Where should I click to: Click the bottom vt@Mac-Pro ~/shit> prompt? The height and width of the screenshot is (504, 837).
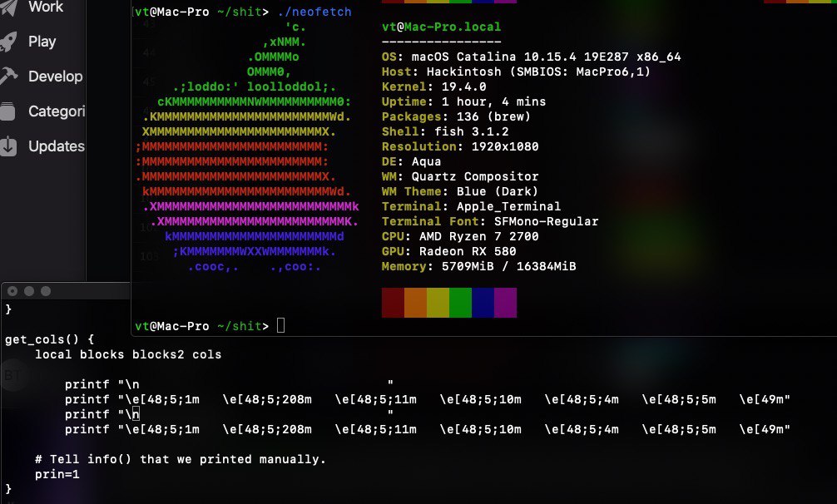[x=202, y=326]
